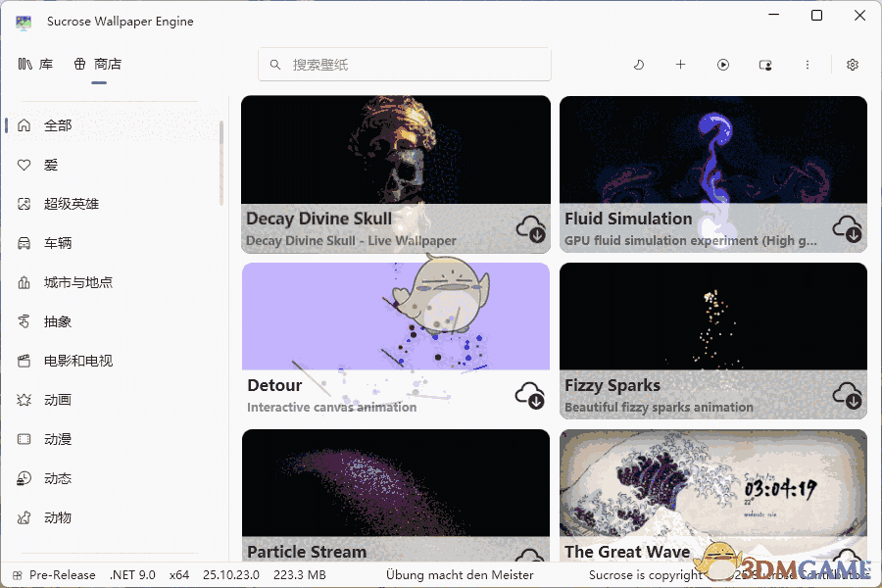The image size is (882, 588).
Task: Switch to the 超级英雄 category
Action: [x=67, y=204]
